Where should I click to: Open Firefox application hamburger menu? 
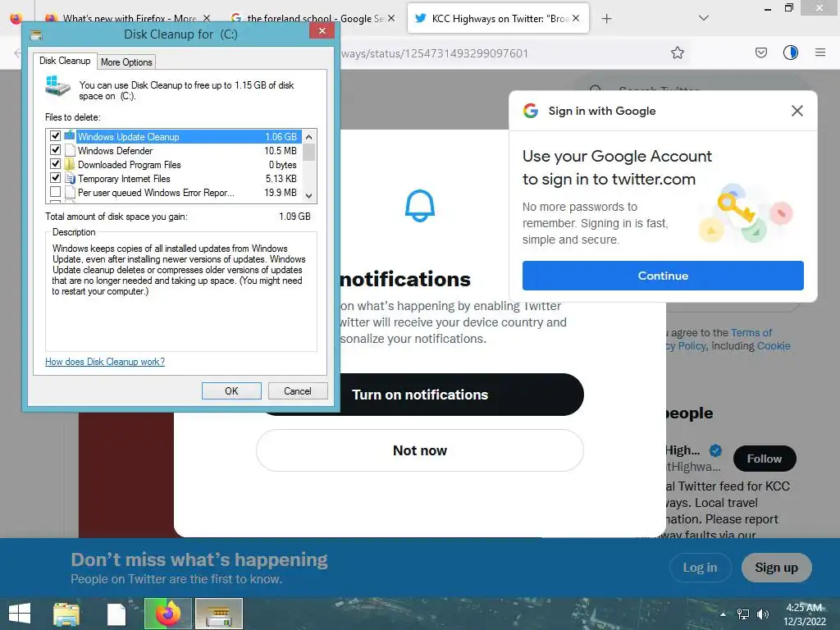pos(820,52)
